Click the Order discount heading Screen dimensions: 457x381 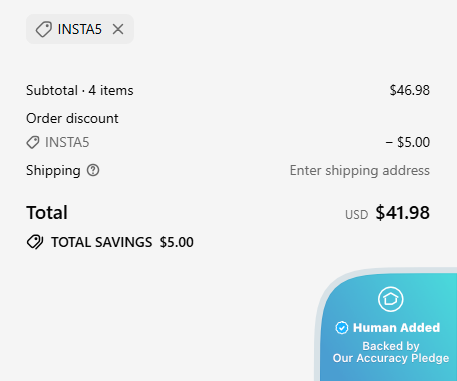tap(72, 118)
